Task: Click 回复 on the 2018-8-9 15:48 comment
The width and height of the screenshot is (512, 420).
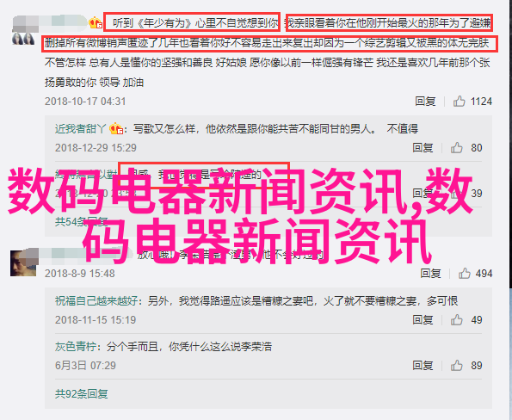Action: (x=430, y=273)
